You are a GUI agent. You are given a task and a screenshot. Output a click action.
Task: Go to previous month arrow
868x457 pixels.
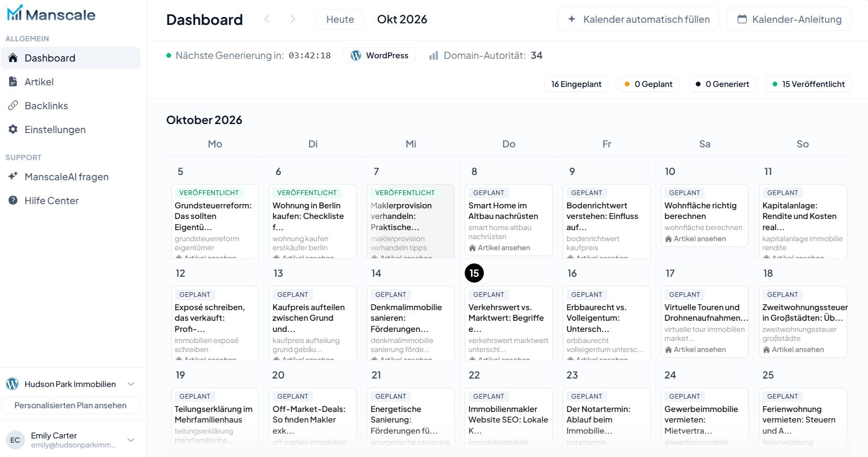267,19
